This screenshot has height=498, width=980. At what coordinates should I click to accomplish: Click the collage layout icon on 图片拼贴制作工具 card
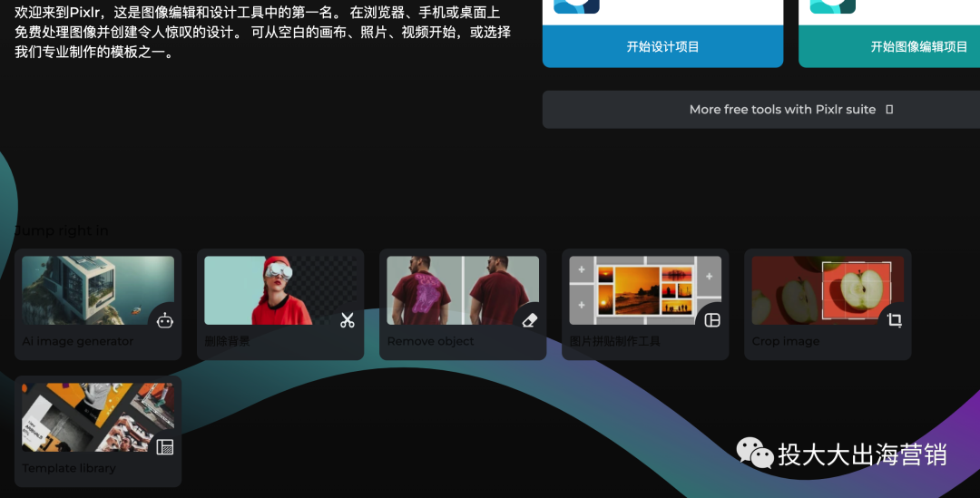(712, 320)
